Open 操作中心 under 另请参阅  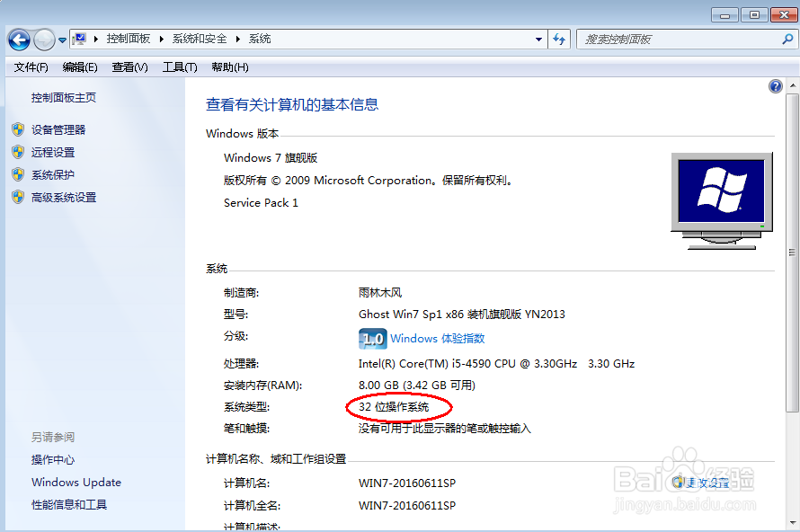[53, 459]
